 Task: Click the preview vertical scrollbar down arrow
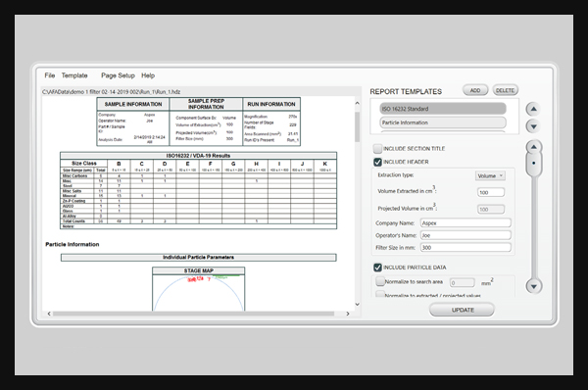357,304
